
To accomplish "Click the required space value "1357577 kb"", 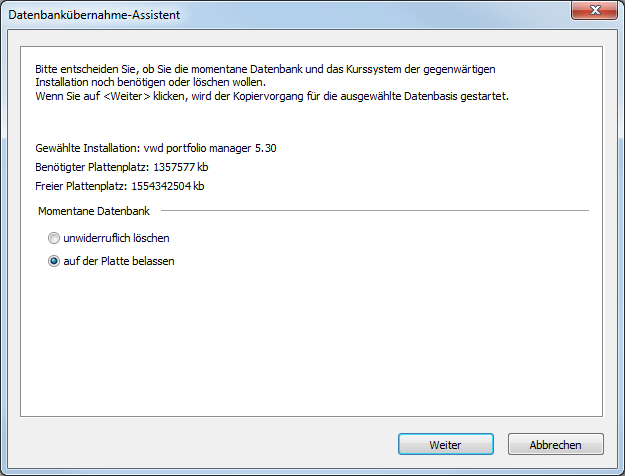I will coord(181,167).
